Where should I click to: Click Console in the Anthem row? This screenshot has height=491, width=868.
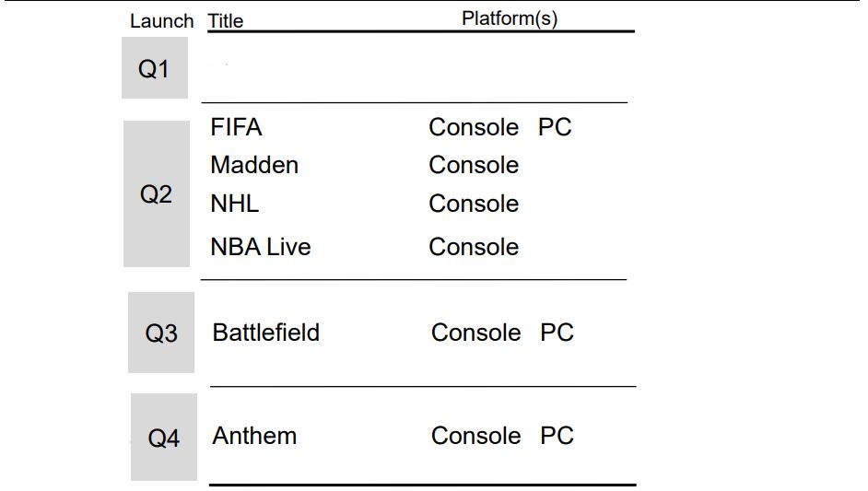pyautogui.click(x=476, y=436)
